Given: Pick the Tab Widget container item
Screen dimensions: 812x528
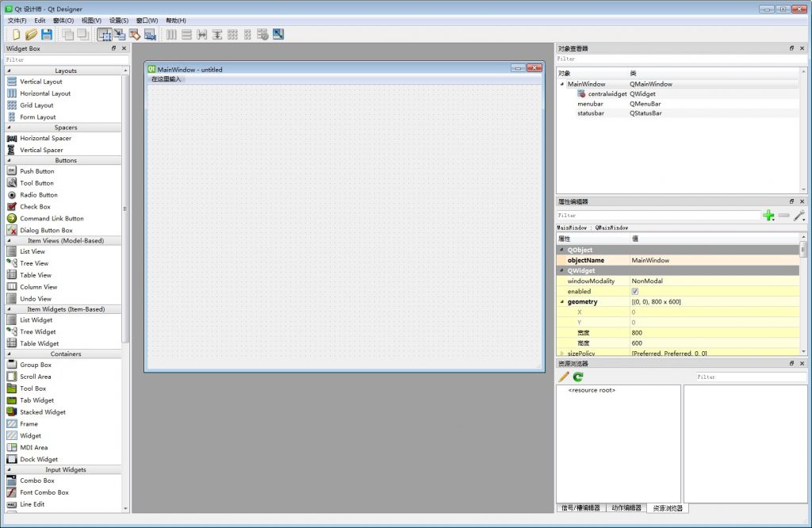Looking at the screenshot, I should pyautogui.click(x=37, y=400).
